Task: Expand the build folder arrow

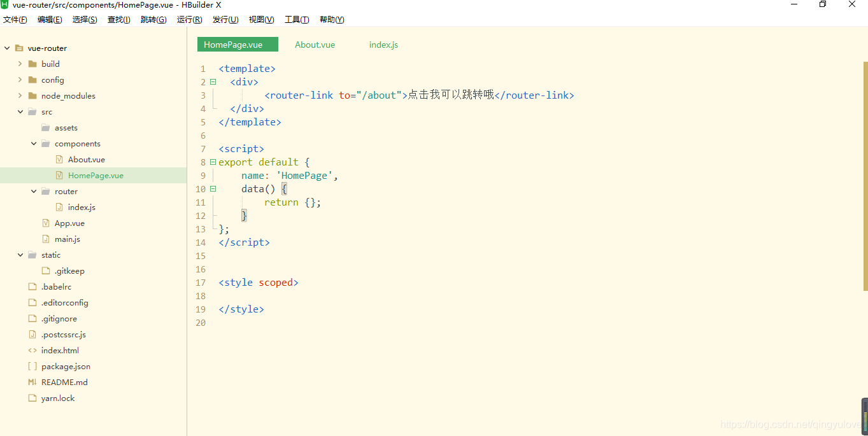Action: [x=20, y=64]
